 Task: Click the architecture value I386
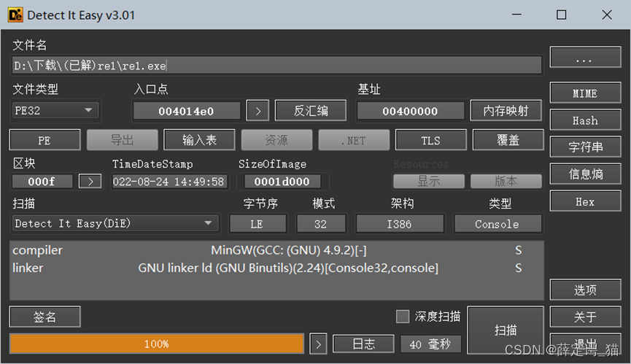tap(400, 224)
